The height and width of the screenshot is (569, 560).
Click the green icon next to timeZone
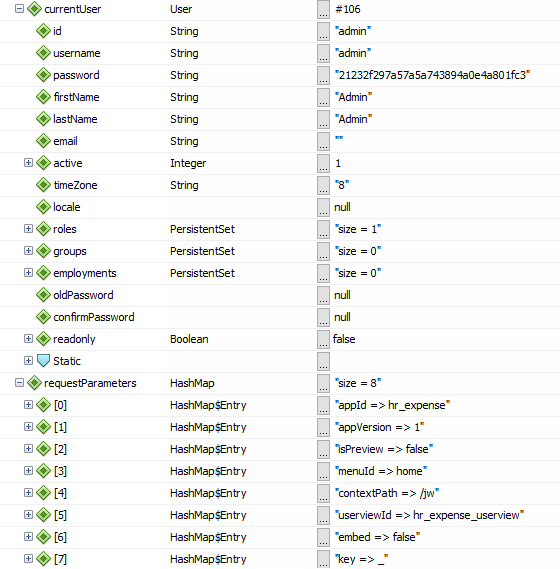point(43,185)
